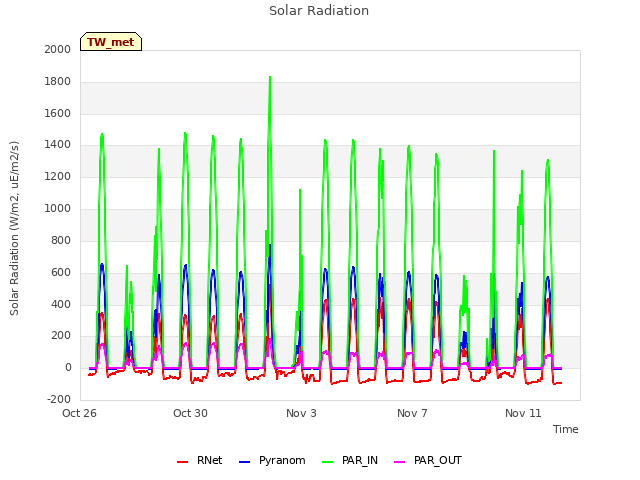
Task: Click the 1000 y-axis tick label
Action: [x=58, y=209]
